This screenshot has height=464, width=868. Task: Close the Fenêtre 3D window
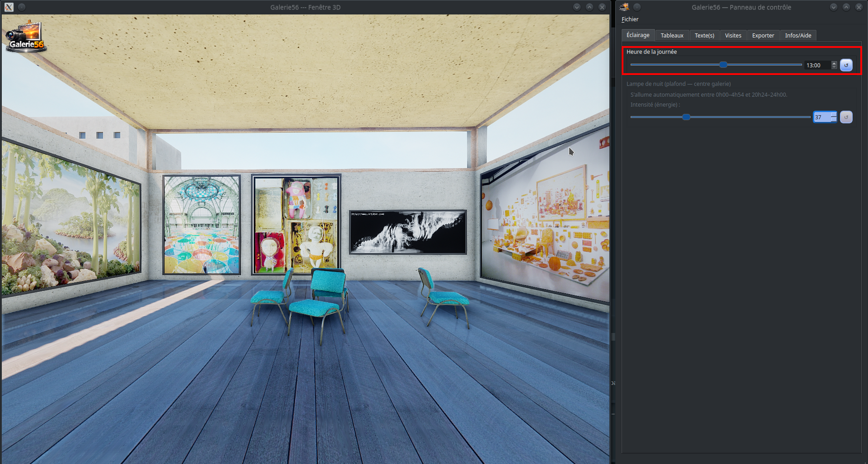tap(602, 7)
